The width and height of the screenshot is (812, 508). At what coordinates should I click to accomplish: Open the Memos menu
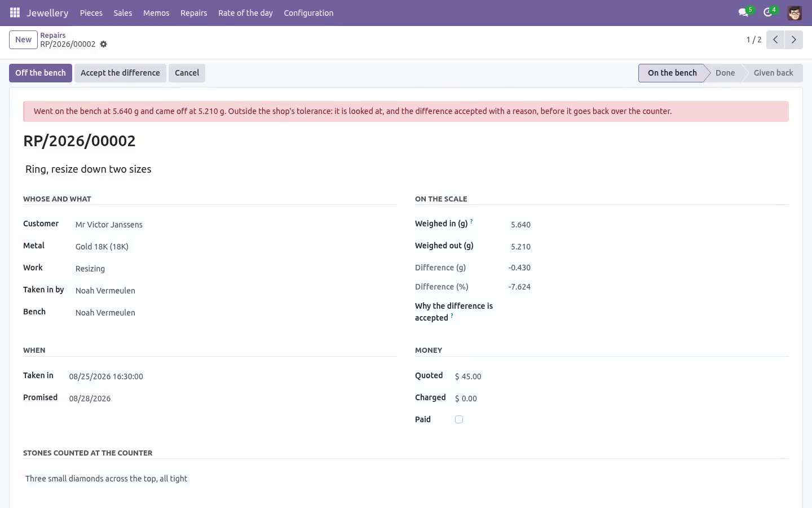[x=156, y=12]
